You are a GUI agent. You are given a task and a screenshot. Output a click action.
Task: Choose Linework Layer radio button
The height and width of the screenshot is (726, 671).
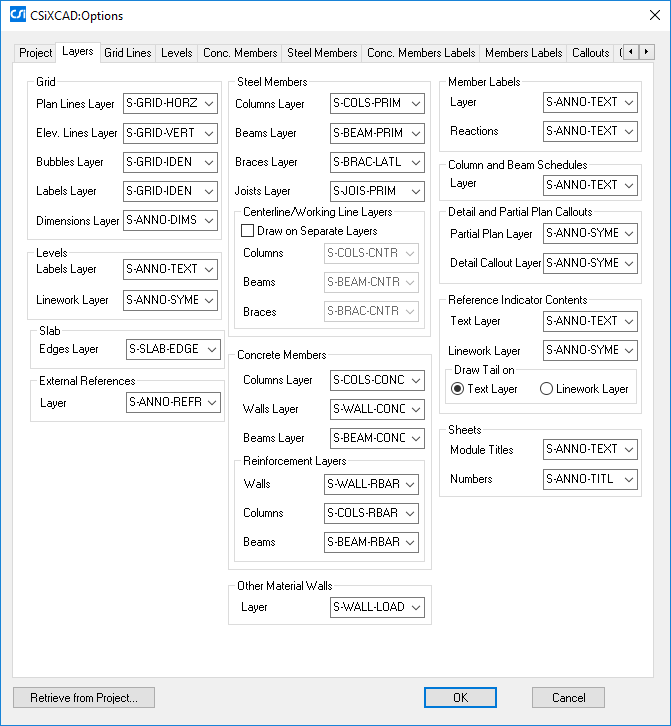pyautogui.click(x=546, y=389)
